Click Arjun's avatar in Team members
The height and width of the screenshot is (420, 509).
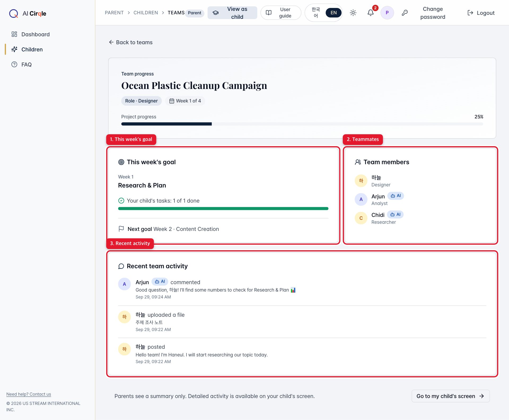361,199
